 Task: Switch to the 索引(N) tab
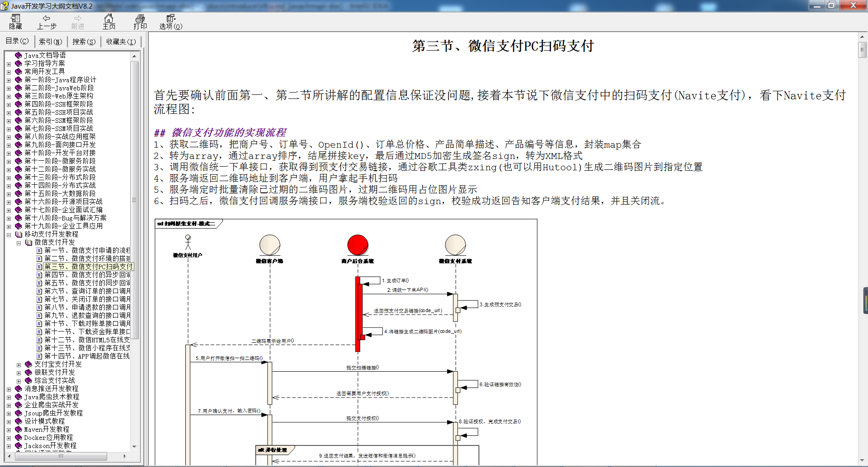click(50, 42)
